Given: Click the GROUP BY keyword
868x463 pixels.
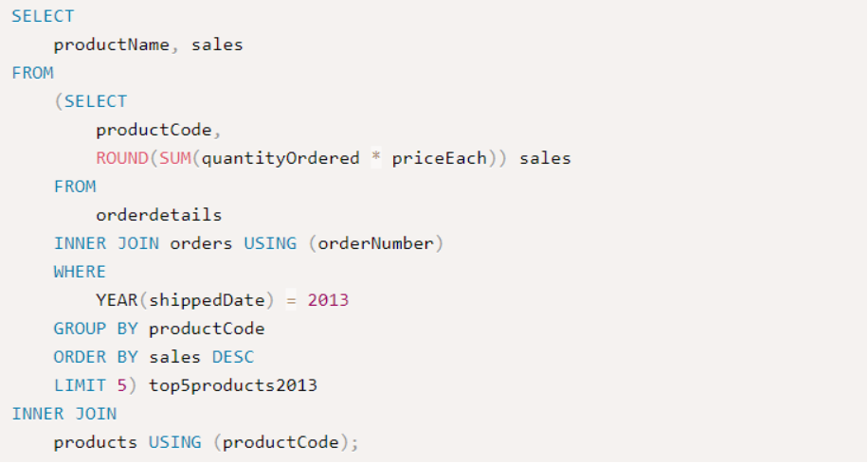Looking at the screenshot, I should pyautogui.click(x=96, y=329).
